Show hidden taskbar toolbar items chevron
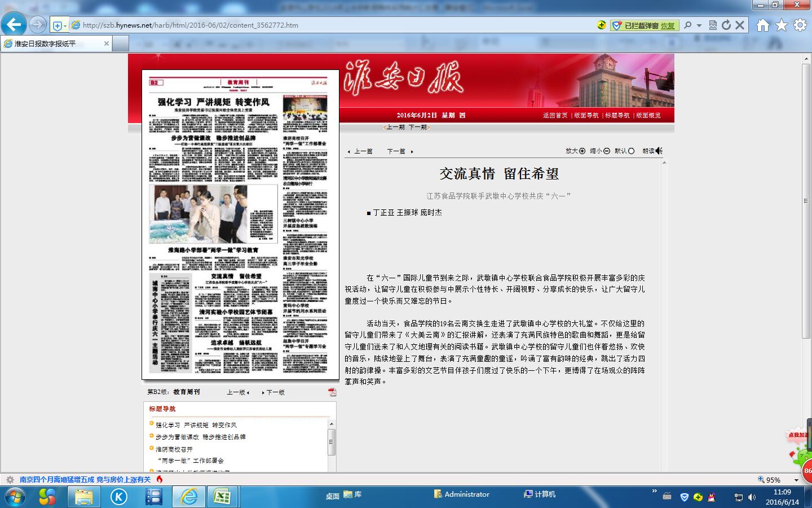This screenshot has height=508, width=812. point(654,491)
